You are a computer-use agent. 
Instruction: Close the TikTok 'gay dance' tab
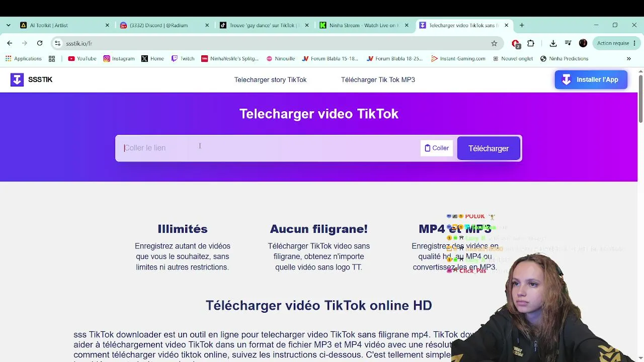[307, 25]
